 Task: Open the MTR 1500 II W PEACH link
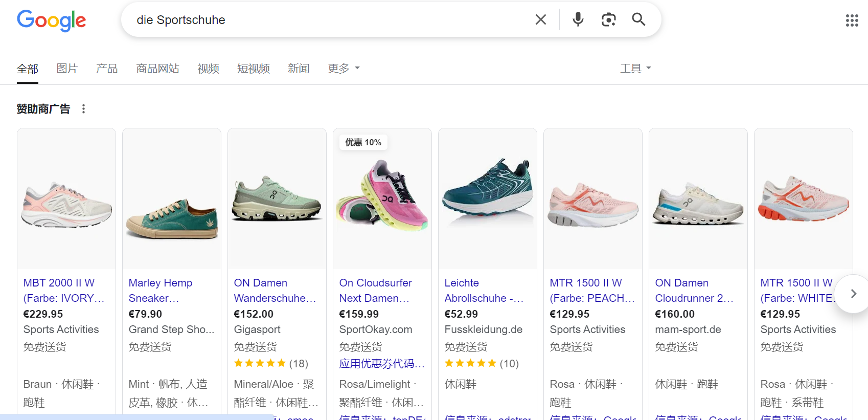pyautogui.click(x=592, y=291)
